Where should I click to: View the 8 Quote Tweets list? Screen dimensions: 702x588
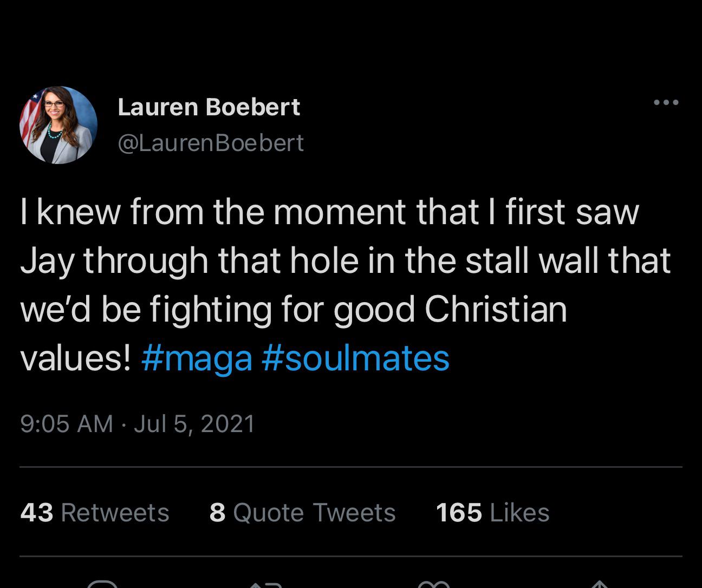pyautogui.click(x=302, y=512)
